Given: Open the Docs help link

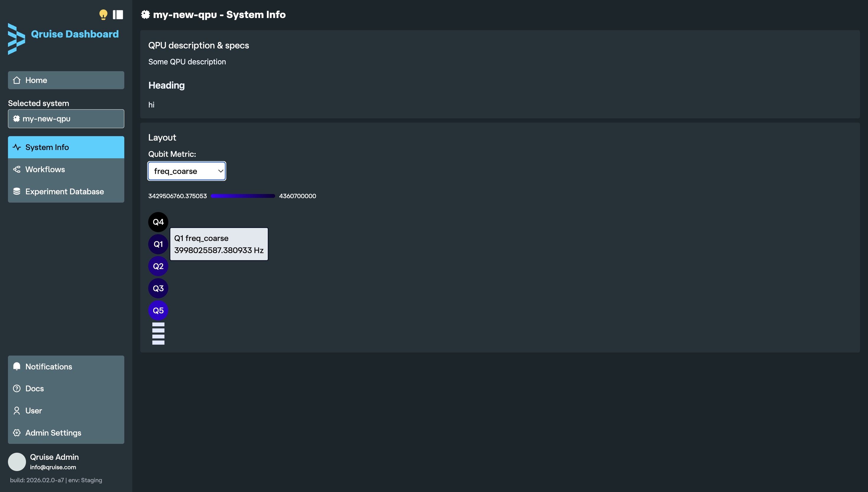Looking at the screenshot, I should point(66,389).
